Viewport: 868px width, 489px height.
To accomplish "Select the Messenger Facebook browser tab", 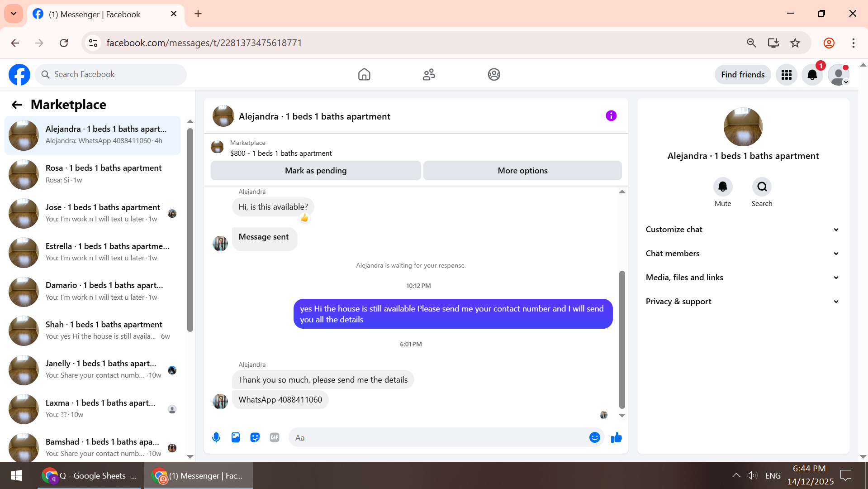I will pyautogui.click(x=106, y=14).
